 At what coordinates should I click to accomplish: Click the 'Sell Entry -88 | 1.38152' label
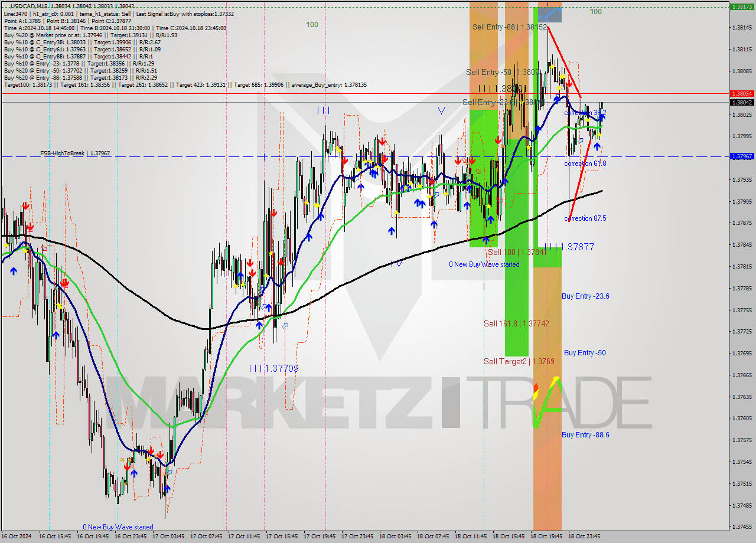[509, 27]
